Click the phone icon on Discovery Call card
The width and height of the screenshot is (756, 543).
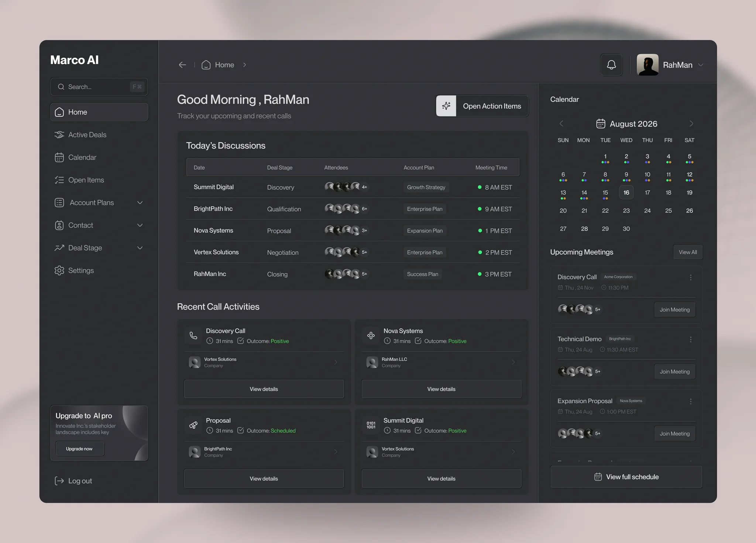point(193,335)
